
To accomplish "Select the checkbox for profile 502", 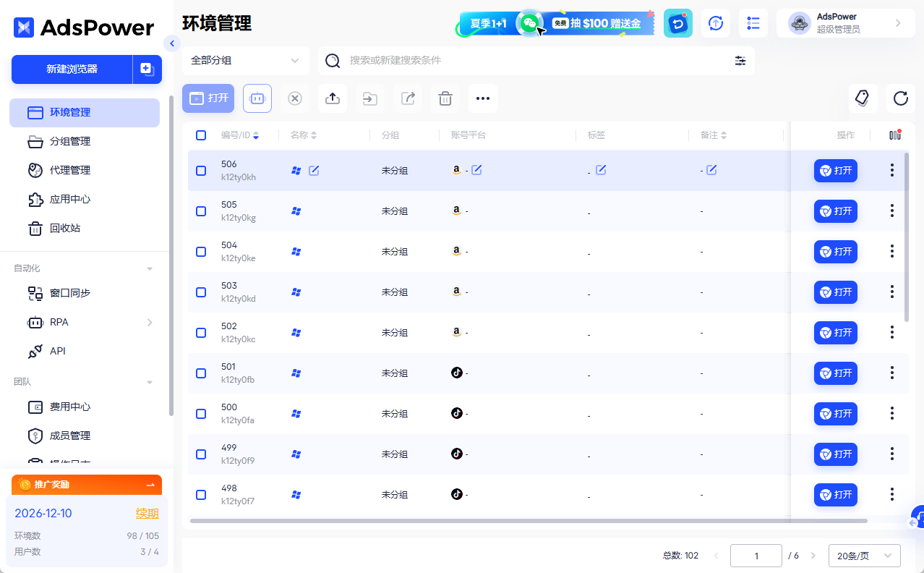I will [201, 333].
